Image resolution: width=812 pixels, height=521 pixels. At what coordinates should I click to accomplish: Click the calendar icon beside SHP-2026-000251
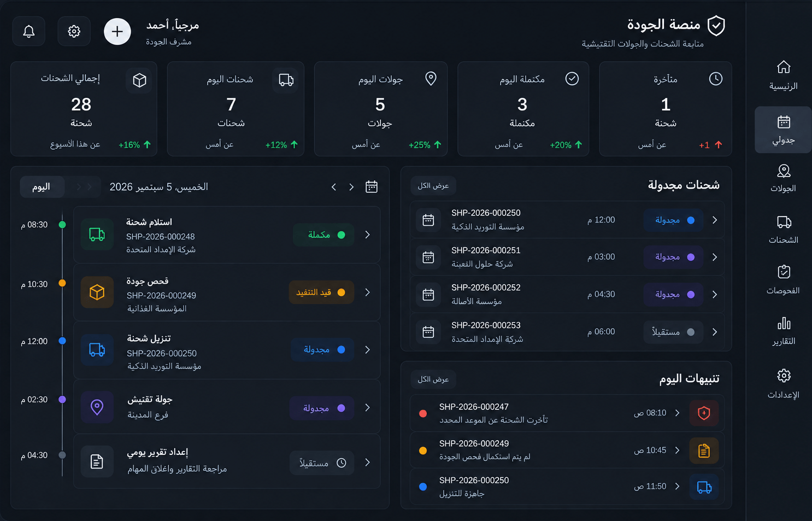pyautogui.click(x=428, y=257)
